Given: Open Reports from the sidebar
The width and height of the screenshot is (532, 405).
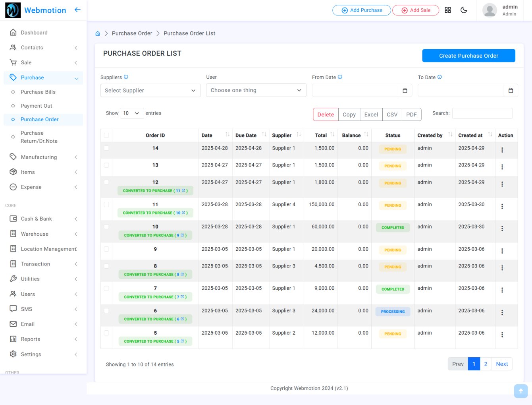Looking at the screenshot, I should click(30, 339).
